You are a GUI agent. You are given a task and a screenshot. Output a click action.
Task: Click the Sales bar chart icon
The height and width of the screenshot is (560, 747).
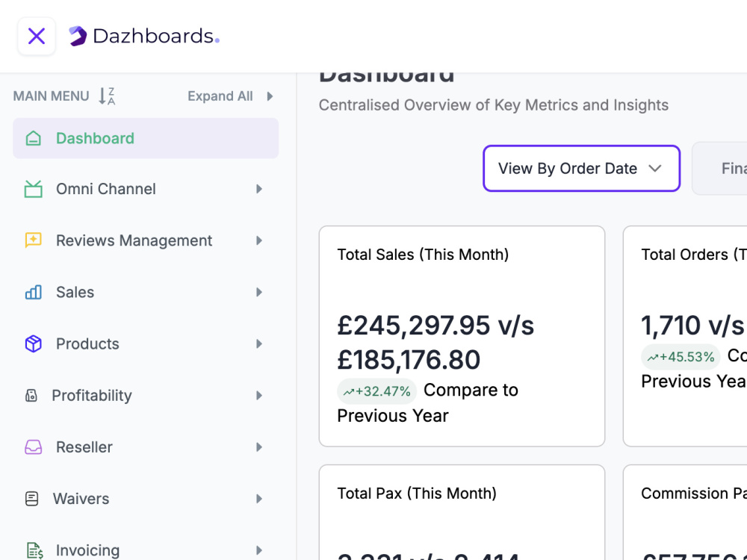[34, 292]
